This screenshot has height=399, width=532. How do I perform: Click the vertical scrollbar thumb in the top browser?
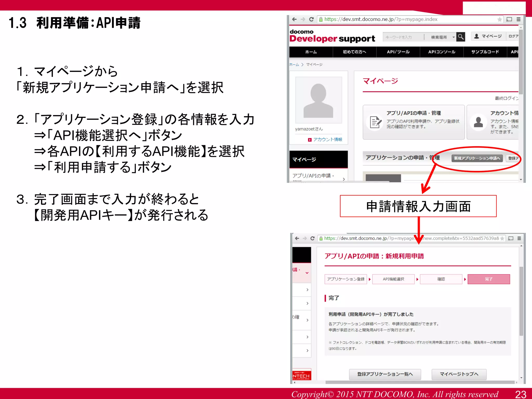(521, 62)
